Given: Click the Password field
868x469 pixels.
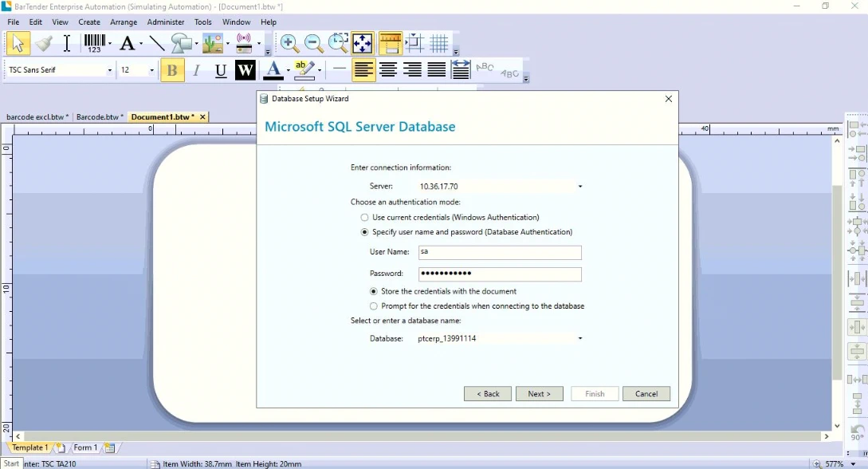Looking at the screenshot, I should (x=500, y=274).
